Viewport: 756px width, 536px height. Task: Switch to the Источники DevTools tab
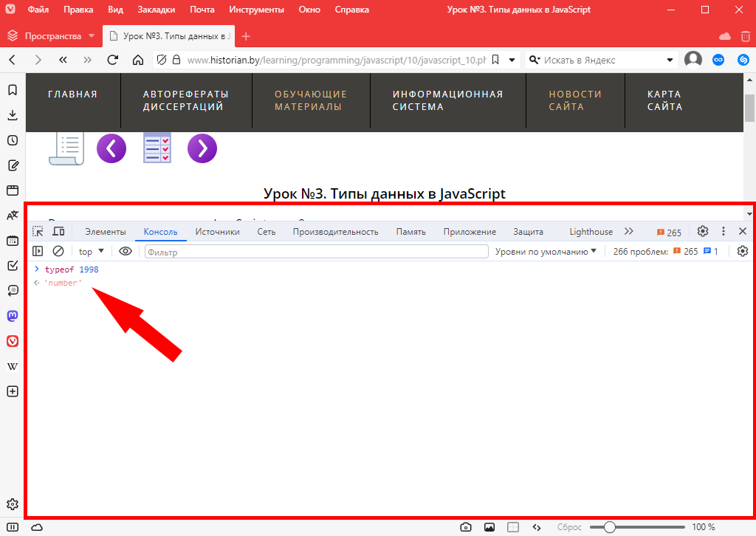pos(217,232)
